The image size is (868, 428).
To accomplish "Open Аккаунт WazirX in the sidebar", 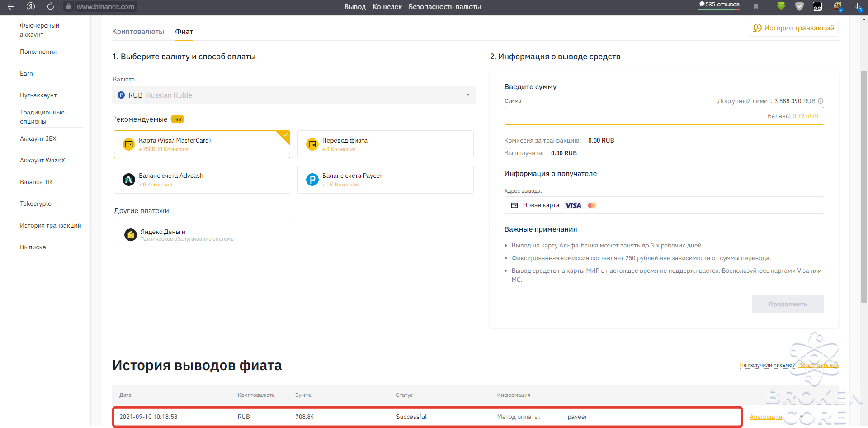I will click(42, 160).
